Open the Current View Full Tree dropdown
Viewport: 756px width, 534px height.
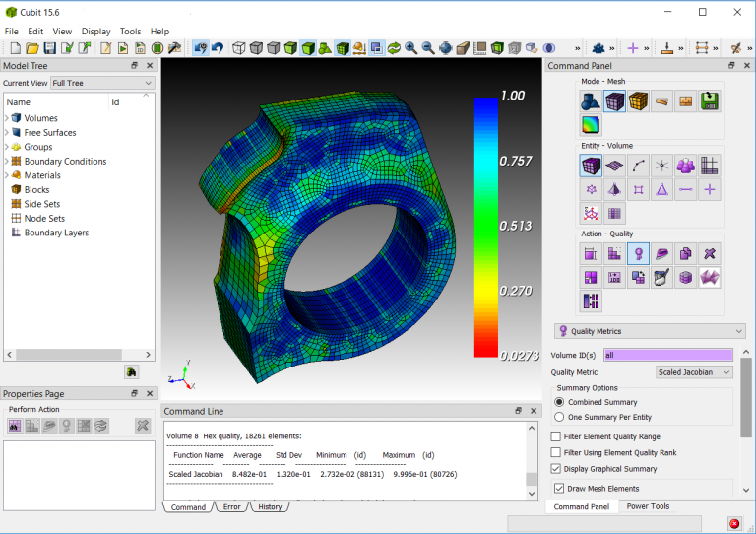(102, 83)
